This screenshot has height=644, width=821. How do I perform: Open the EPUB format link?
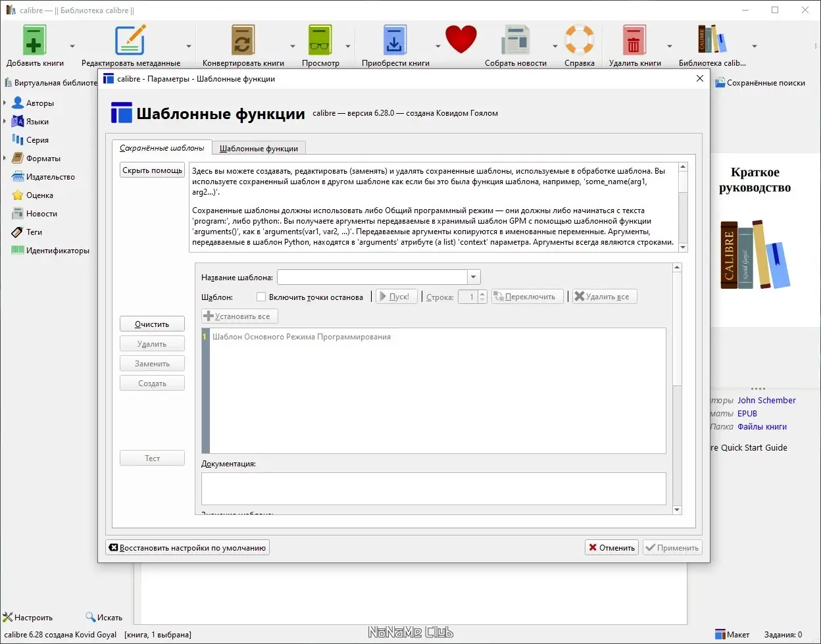[x=747, y=413]
